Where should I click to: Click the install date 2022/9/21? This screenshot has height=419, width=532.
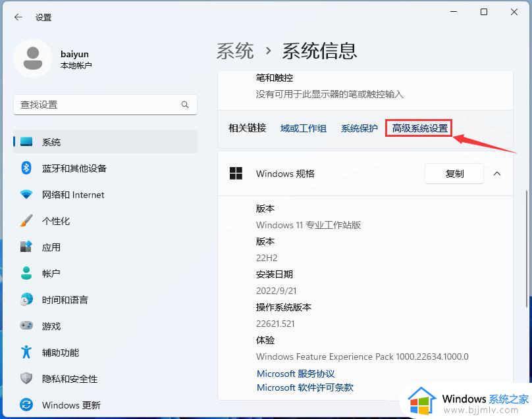coord(276,291)
